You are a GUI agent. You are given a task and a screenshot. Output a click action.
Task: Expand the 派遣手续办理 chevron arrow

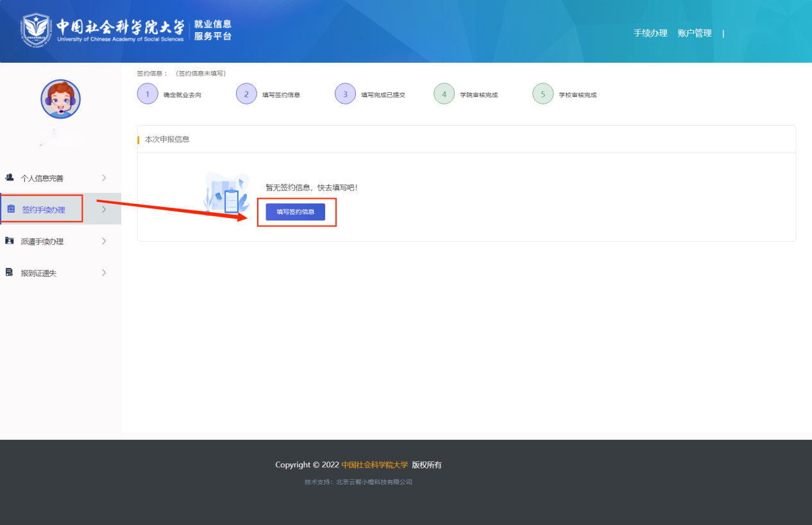pos(104,241)
